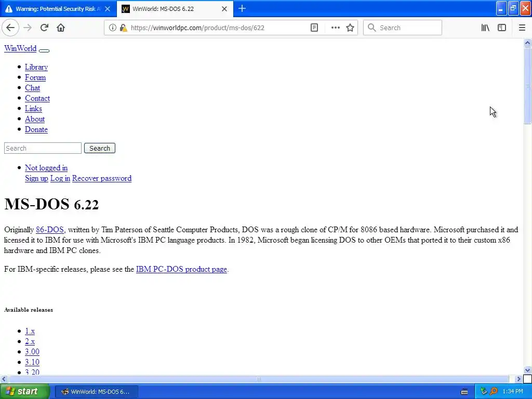The width and height of the screenshot is (532, 399).
Task: Open the Windows Start menu
Action: pos(25,392)
